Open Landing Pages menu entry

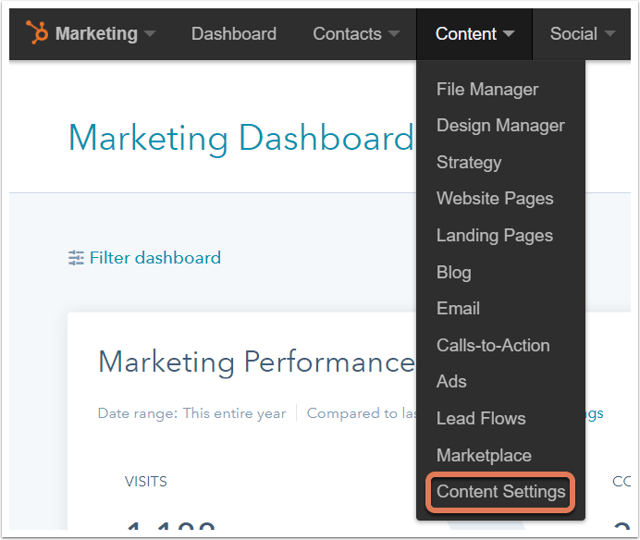tap(495, 236)
